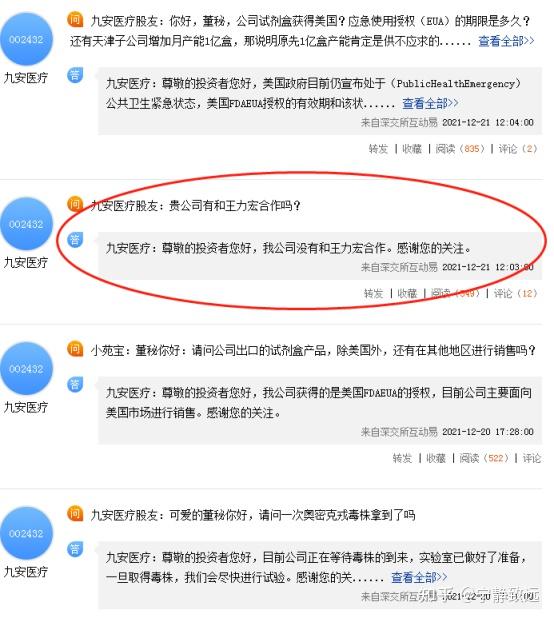Expand the 毒株 answer with 查看全部
The height and width of the screenshot is (618, 554).
pyautogui.click(x=419, y=577)
